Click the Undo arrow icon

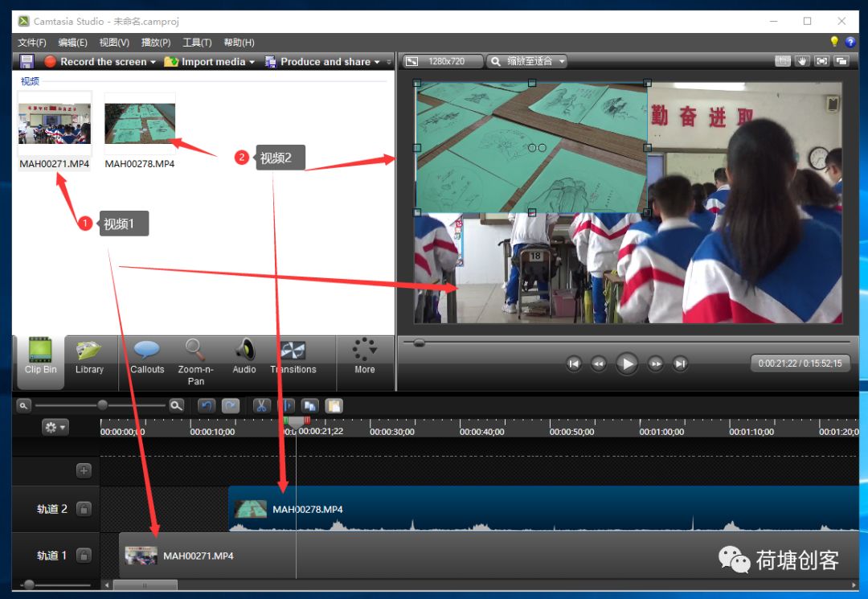(207, 406)
